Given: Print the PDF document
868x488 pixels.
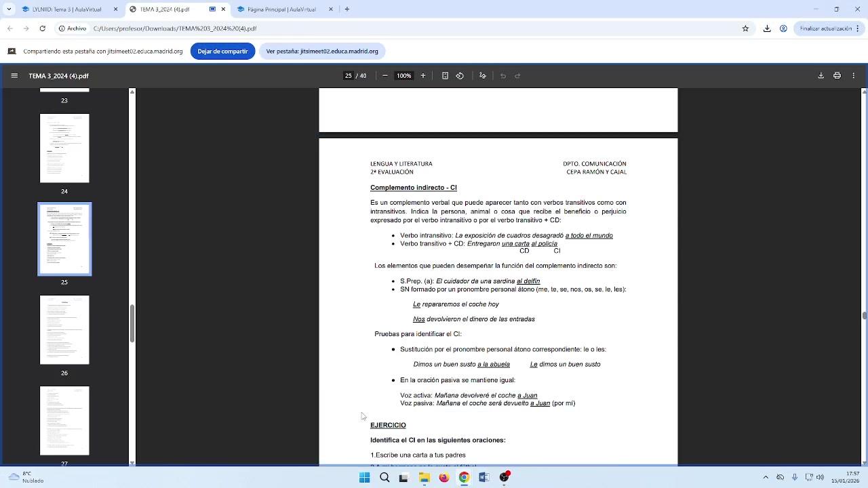Looking at the screenshot, I should pos(837,76).
